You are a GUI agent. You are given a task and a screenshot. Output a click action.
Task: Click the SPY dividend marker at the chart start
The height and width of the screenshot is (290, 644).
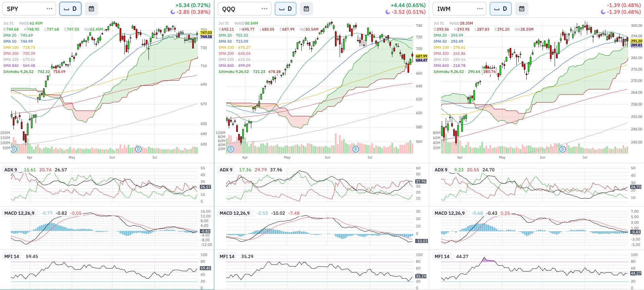pyautogui.click(x=14, y=149)
